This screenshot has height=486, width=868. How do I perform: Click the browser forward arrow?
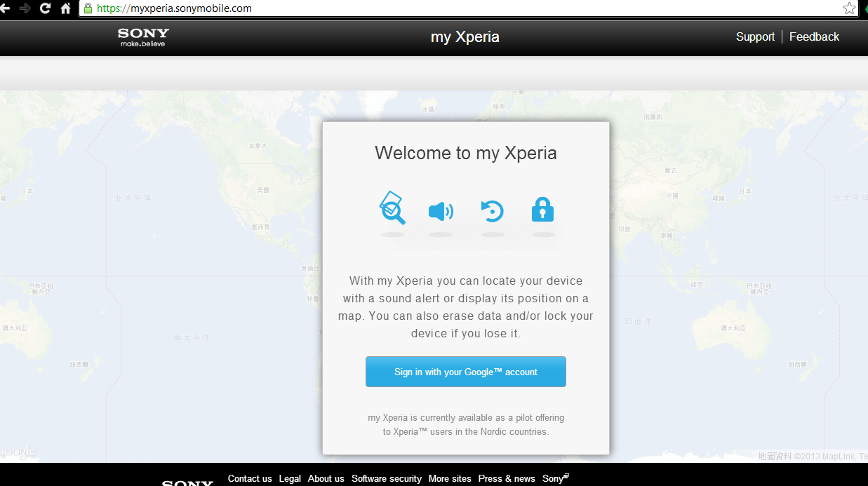click(25, 8)
